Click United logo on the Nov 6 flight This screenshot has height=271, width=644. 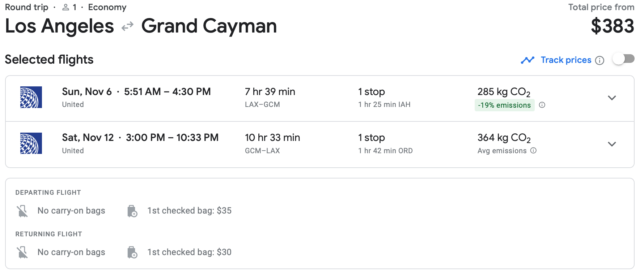(31, 97)
